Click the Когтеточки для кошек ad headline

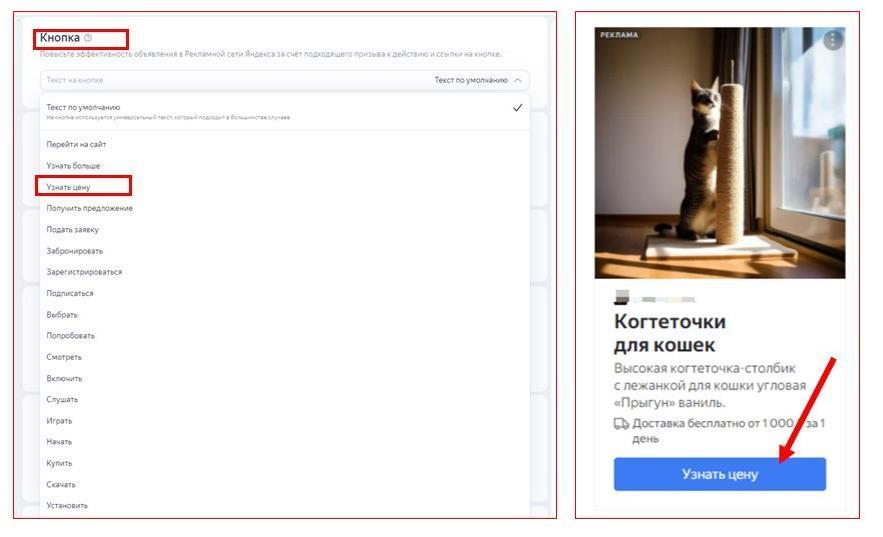point(670,333)
